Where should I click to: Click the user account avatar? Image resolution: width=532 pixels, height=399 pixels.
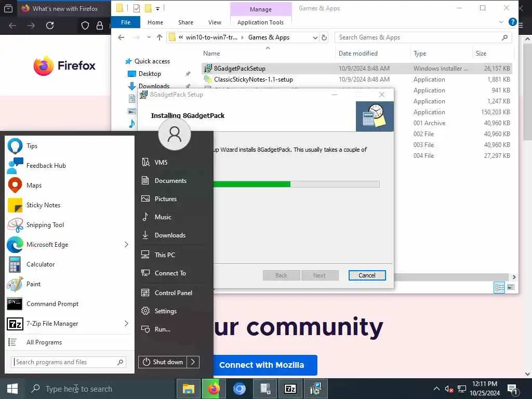click(x=175, y=134)
